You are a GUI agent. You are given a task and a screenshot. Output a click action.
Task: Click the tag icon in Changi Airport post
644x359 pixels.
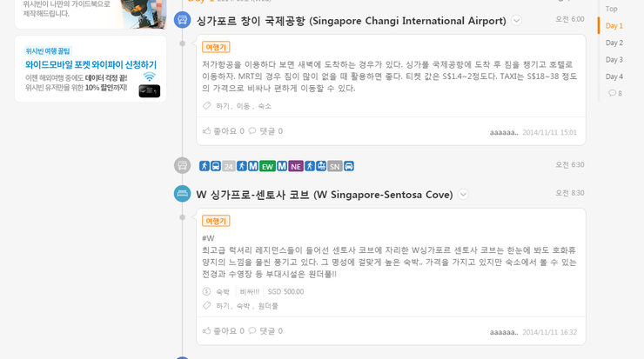[x=206, y=106]
